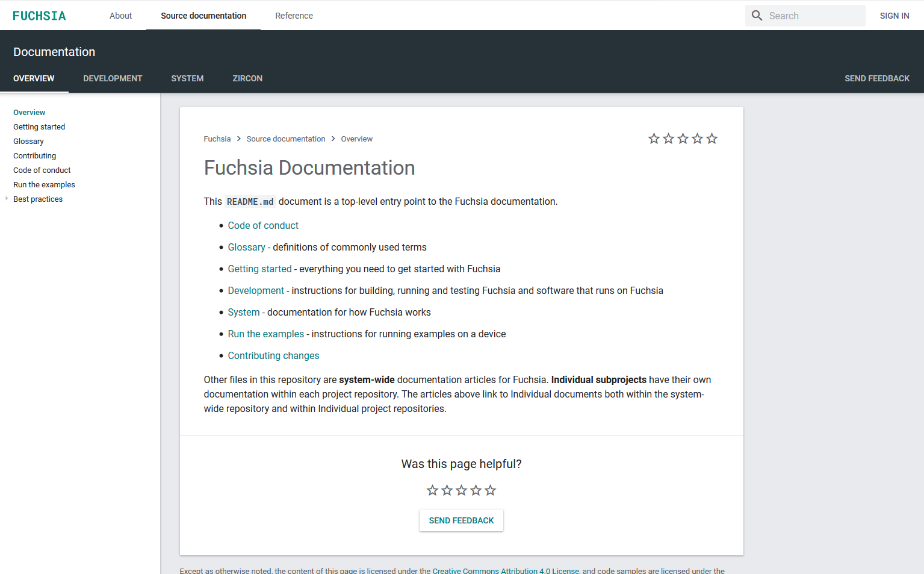Open Creative Commons Attribution 4.0 License link
The height and width of the screenshot is (574, 924).
(506, 570)
